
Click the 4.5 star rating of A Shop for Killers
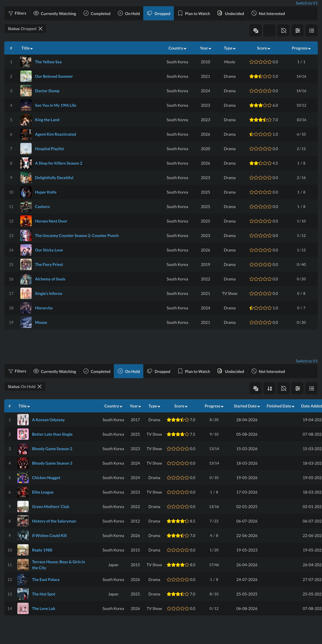pyautogui.click(x=260, y=163)
